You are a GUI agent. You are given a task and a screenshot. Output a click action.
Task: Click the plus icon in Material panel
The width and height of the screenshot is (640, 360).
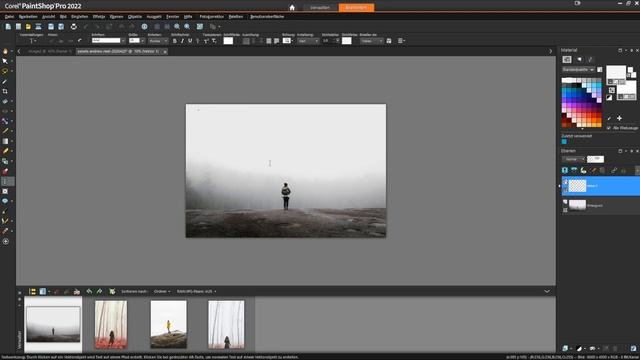[619, 118]
